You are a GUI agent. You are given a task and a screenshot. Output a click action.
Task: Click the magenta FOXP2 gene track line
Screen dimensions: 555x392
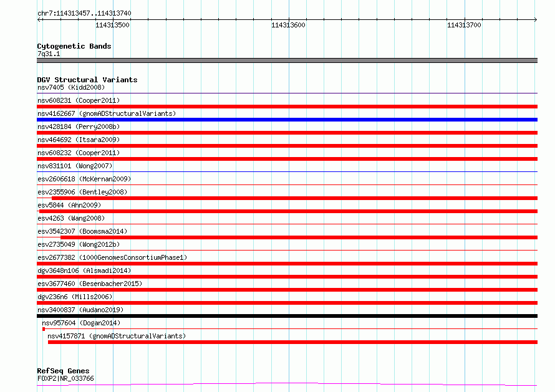[x=287, y=384]
